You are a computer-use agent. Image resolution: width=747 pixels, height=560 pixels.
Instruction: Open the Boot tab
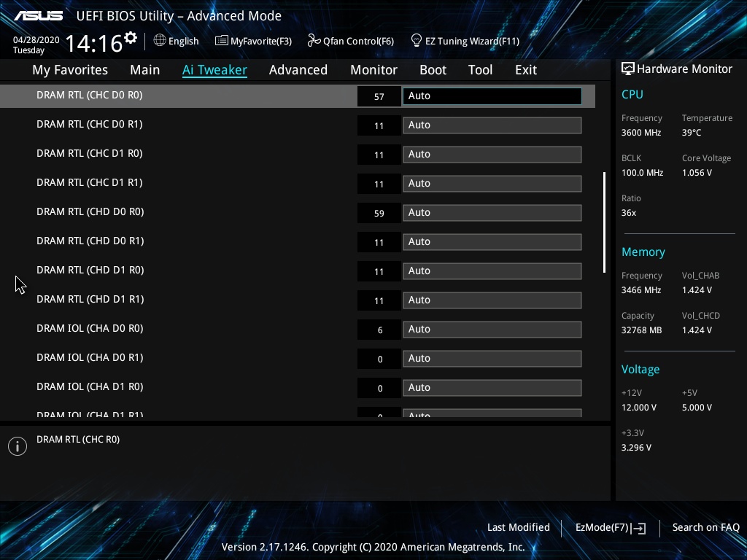433,69
